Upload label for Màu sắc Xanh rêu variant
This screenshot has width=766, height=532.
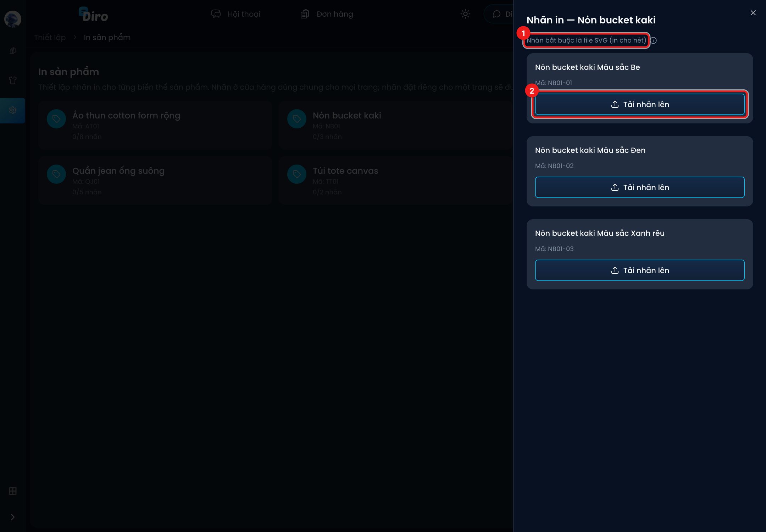tap(640, 270)
